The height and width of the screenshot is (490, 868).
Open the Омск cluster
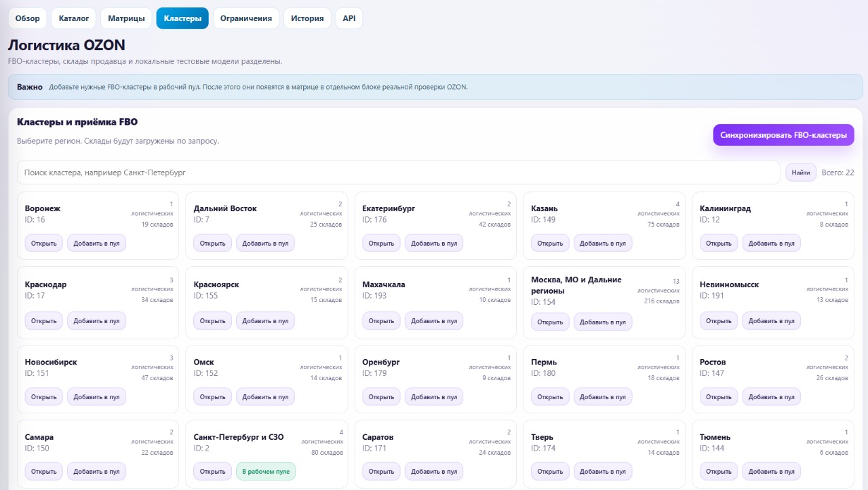(x=213, y=397)
